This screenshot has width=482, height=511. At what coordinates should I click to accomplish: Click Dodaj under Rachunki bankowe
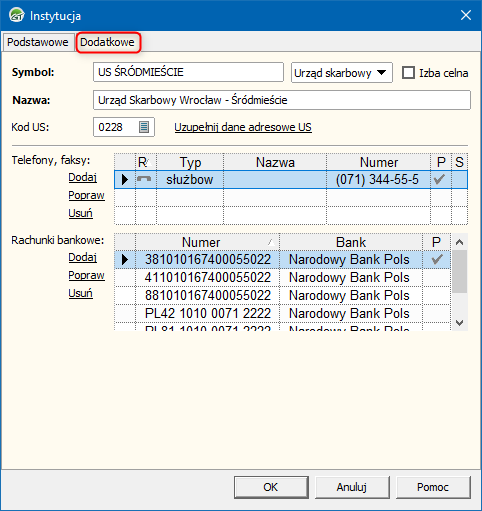pos(83,257)
